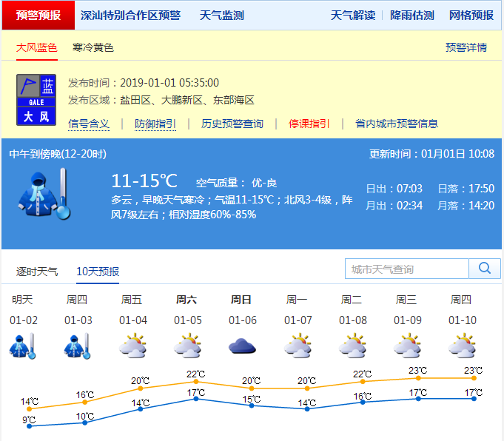The width and height of the screenshot is (504, 441).
Task: Click the blue gale warning signal icon
Action: tap(36, 99)
